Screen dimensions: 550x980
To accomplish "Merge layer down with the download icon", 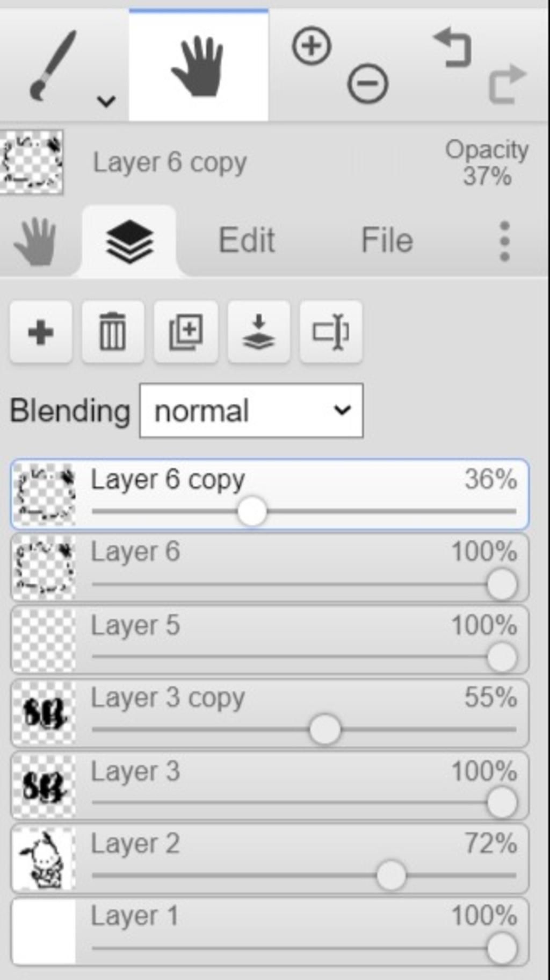I will pyautogui.click(x=259, y=332).
